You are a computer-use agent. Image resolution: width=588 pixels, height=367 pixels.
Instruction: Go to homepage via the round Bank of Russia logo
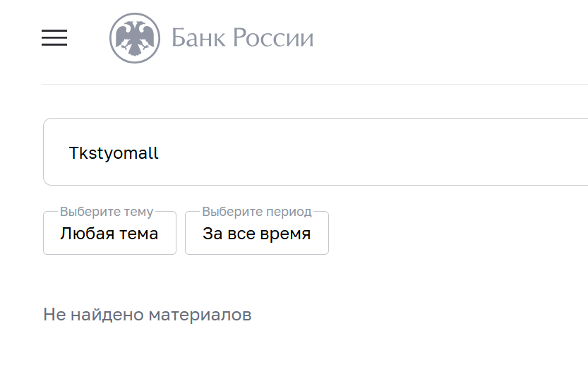[x=135, y=38]
